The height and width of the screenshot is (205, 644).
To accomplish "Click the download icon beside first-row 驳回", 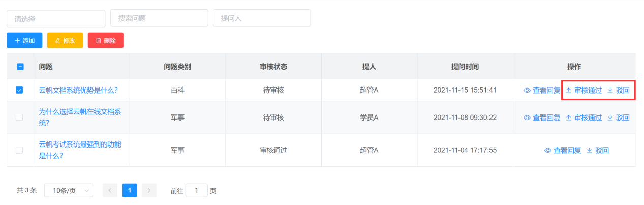I will tap(610, 91).
